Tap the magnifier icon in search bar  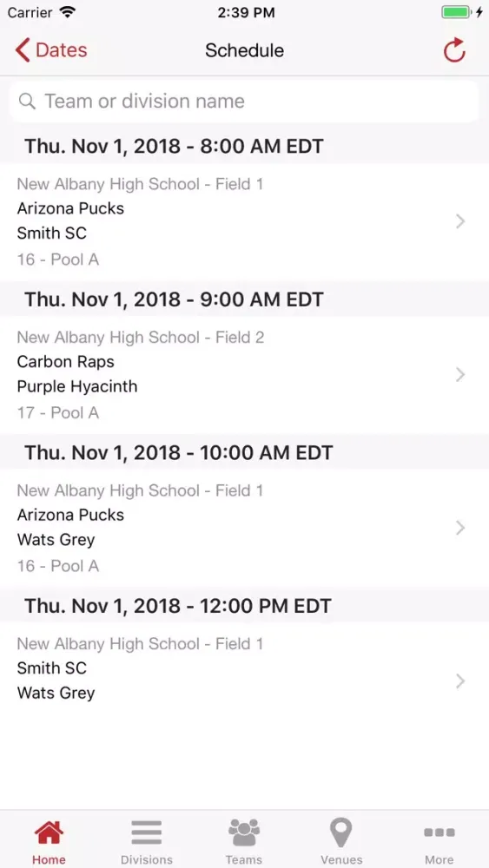(27, 102)
